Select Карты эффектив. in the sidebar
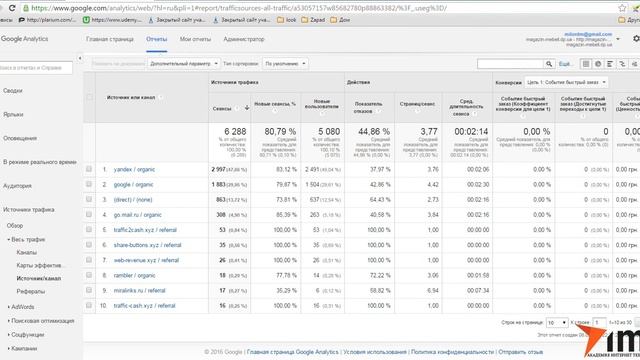Viewport: 640px width, 360px height. point(40,265)
